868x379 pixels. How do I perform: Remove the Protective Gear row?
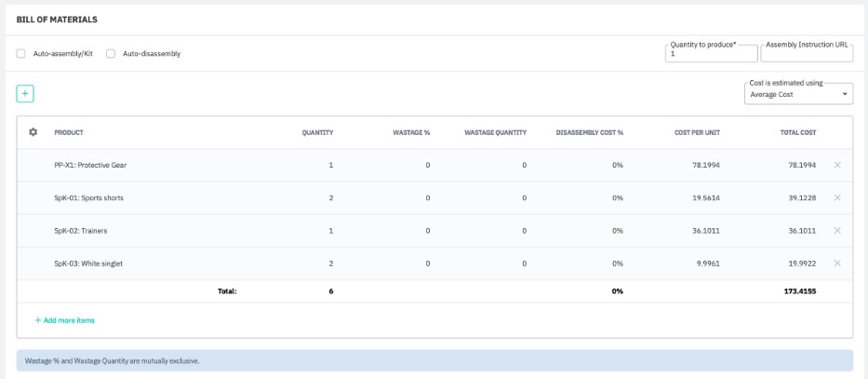point(837,165)
